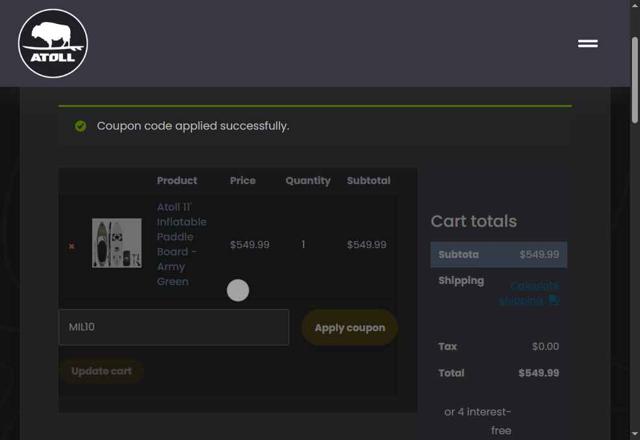
Task: Click the Atoll buffalo logo
Action: tap(53, 43)
